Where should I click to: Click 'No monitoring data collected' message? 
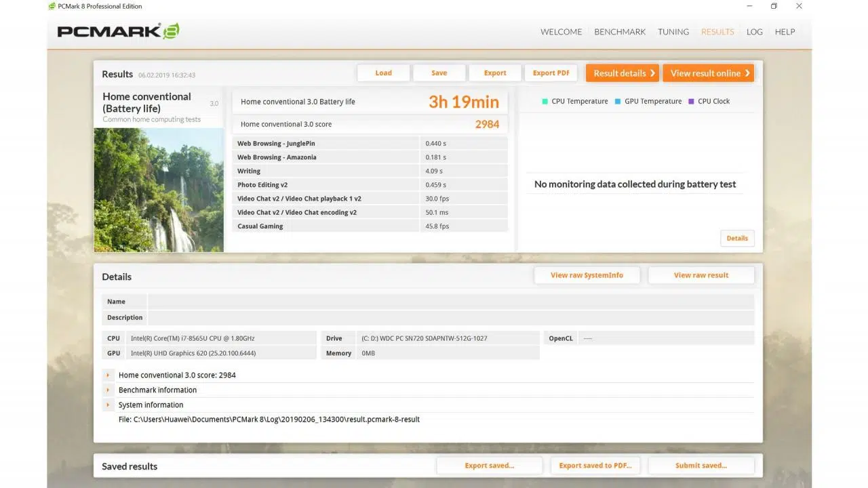[635, 184]
